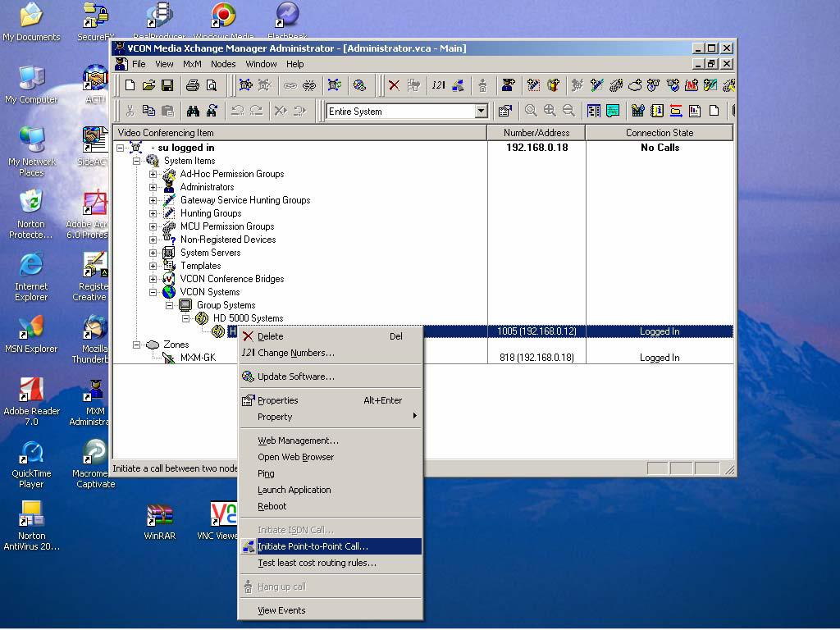Open the MxM menu
This screenshot has height=630, width=840.
[192, 64]
